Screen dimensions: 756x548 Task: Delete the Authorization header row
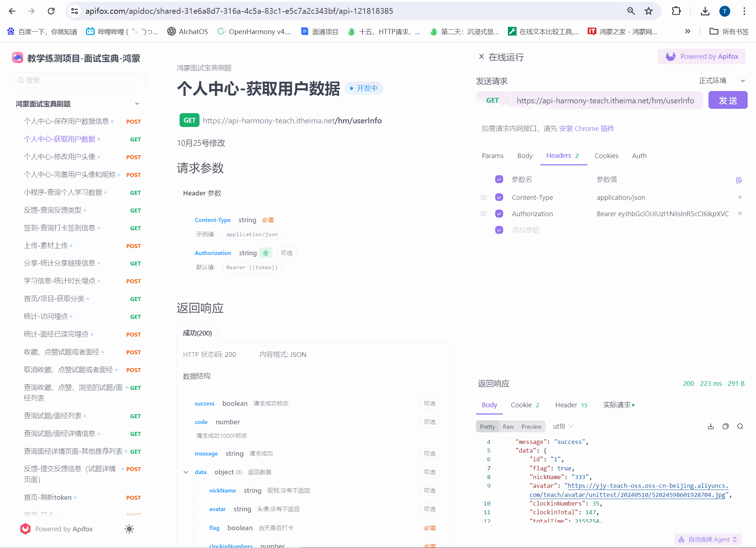coord(740,214)
